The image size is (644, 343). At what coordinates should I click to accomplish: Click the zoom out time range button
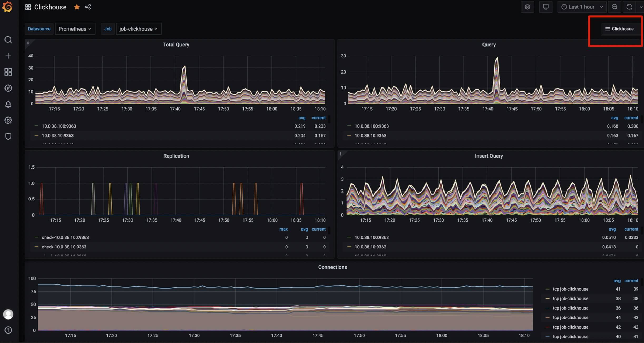click(614, 7)
